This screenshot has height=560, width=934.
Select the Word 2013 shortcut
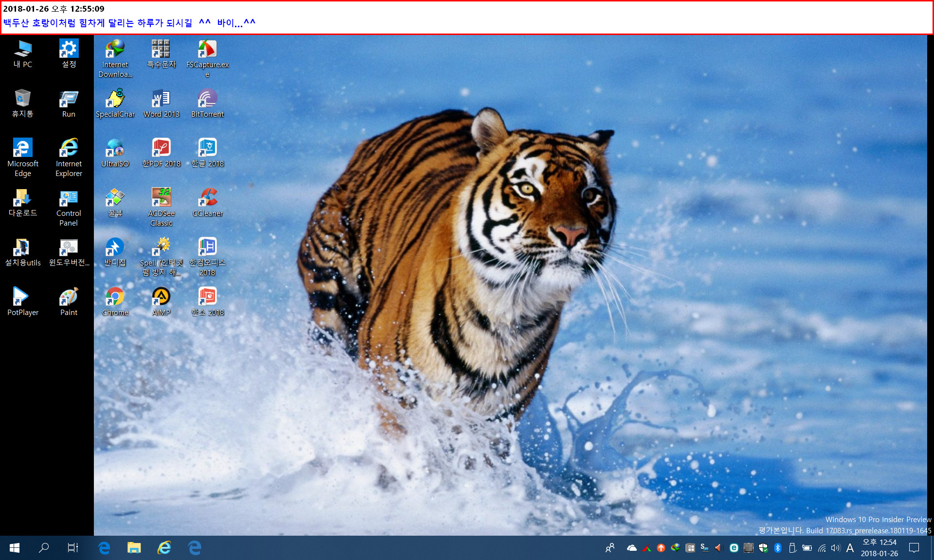pos(162,104)
